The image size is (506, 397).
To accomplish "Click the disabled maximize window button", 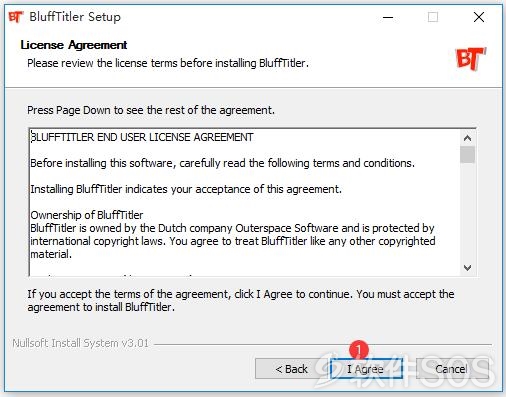I will [433, 17].
